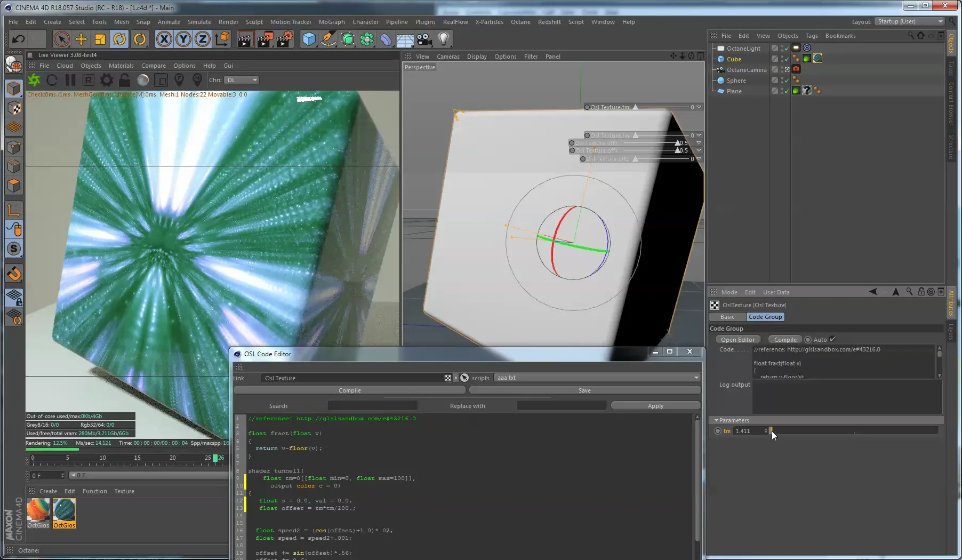Select the Move tool
This screenshot has width=962, height=560.
pyautogui.click(x=81, y=39)
